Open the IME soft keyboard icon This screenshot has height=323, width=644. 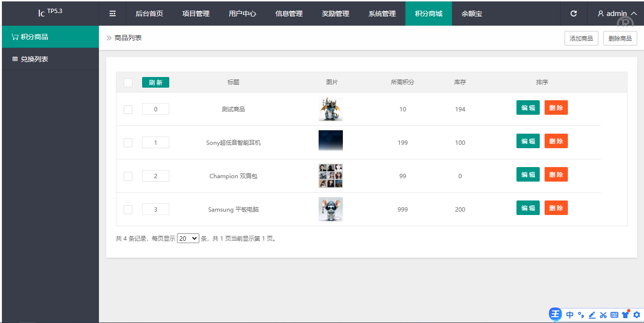coord(614,315)
